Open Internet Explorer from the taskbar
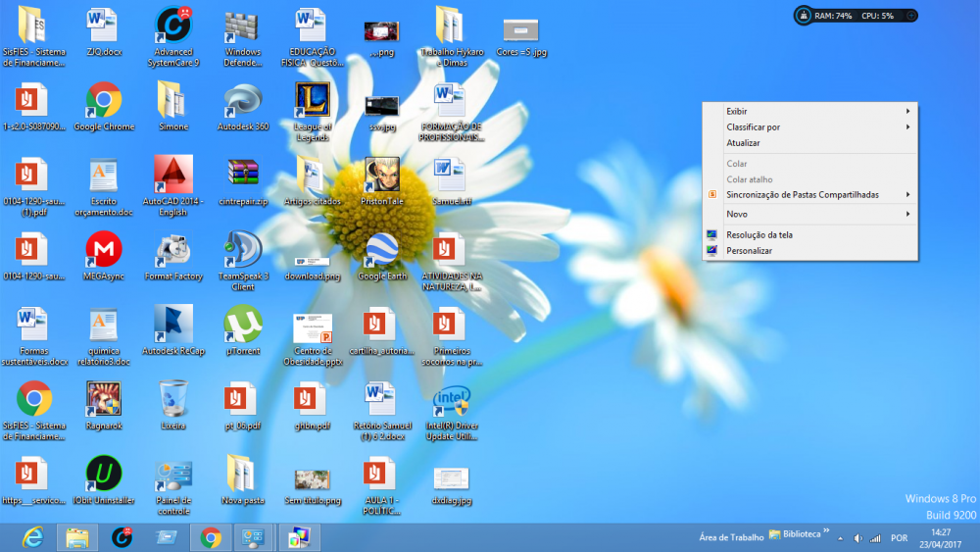This screenshot has width=980, height=552. point(32,537)
